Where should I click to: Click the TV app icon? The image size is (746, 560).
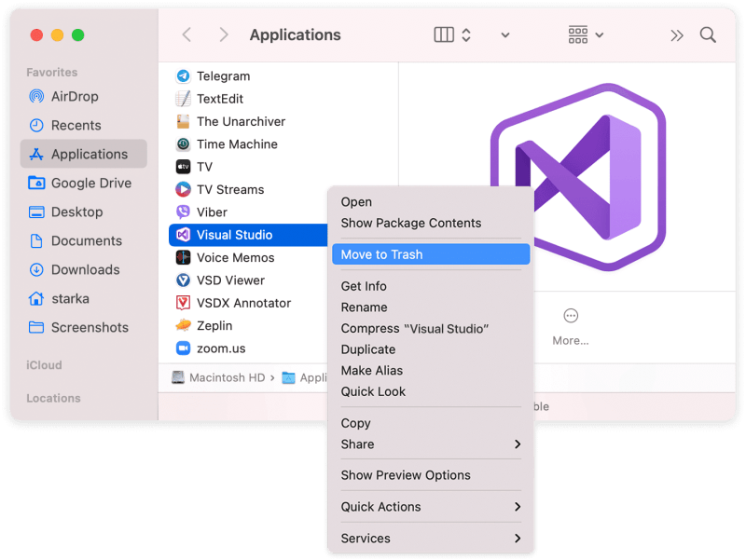pos(182,166)
